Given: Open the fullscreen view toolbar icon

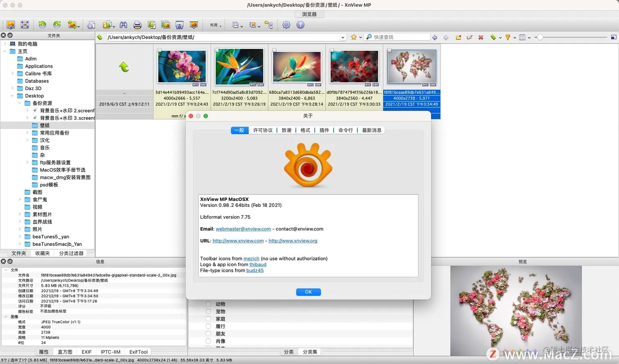Looking at the screenshot, I should (x=25, y=25).
